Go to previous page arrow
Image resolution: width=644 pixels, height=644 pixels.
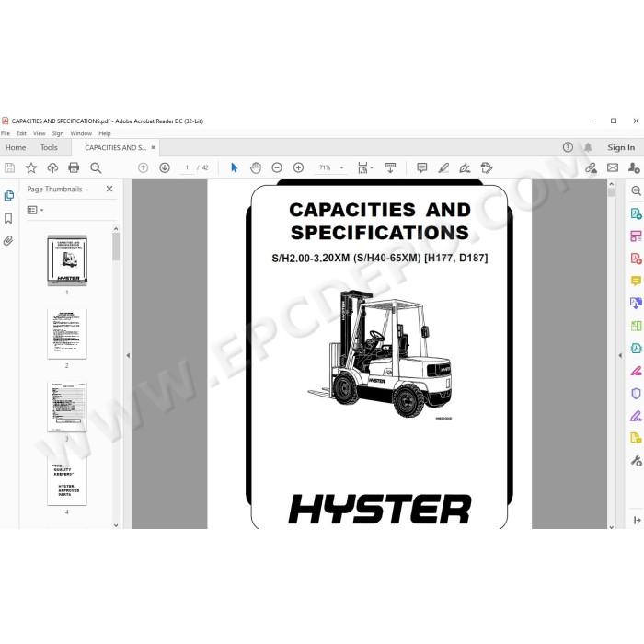click(143, 167)
